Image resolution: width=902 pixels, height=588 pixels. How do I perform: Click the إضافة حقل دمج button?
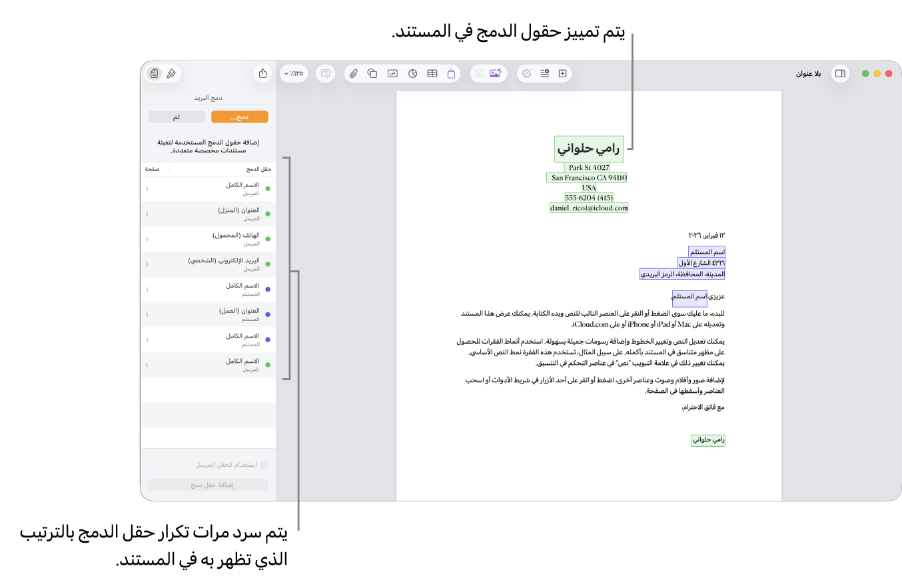(209, 485)
